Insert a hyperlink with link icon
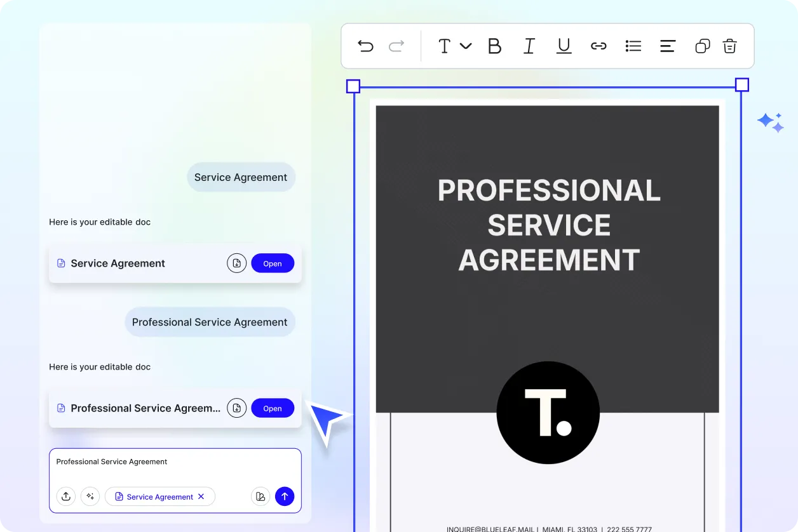The width and height of the screenshot is (798, 532). (598, 46)
